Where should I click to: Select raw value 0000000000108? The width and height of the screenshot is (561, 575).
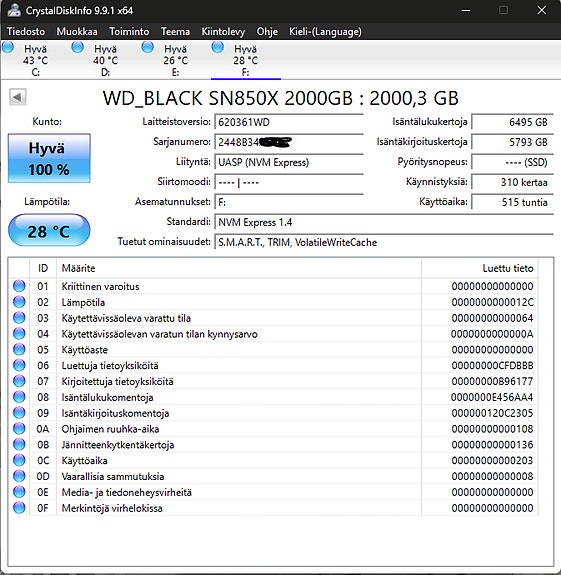[492, 429]
